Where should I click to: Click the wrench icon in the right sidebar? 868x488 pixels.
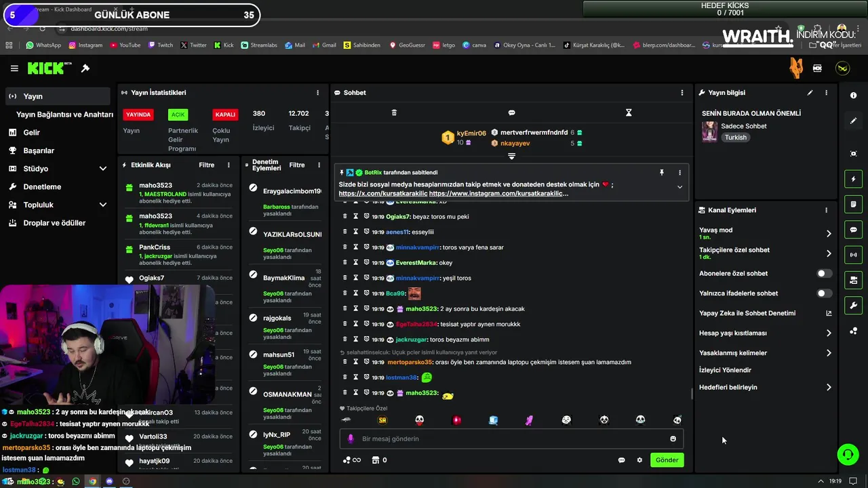pyautogui.click(x=853, y=306)
